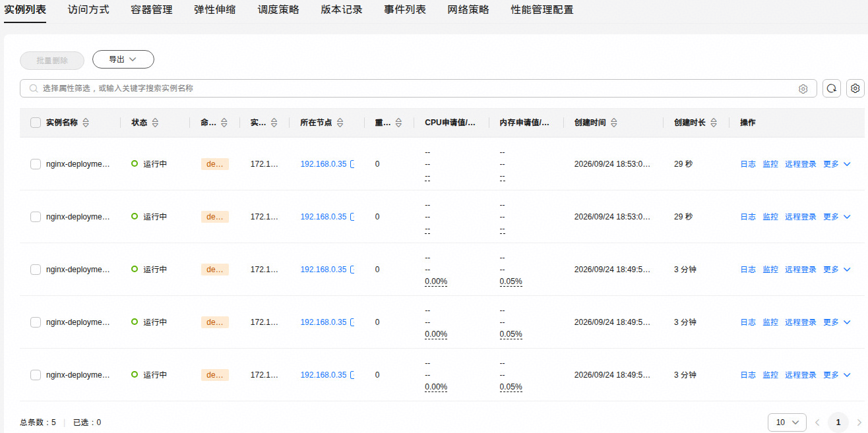View the 版本记录 tab
The image size is (868, 433).
[342, 10]
